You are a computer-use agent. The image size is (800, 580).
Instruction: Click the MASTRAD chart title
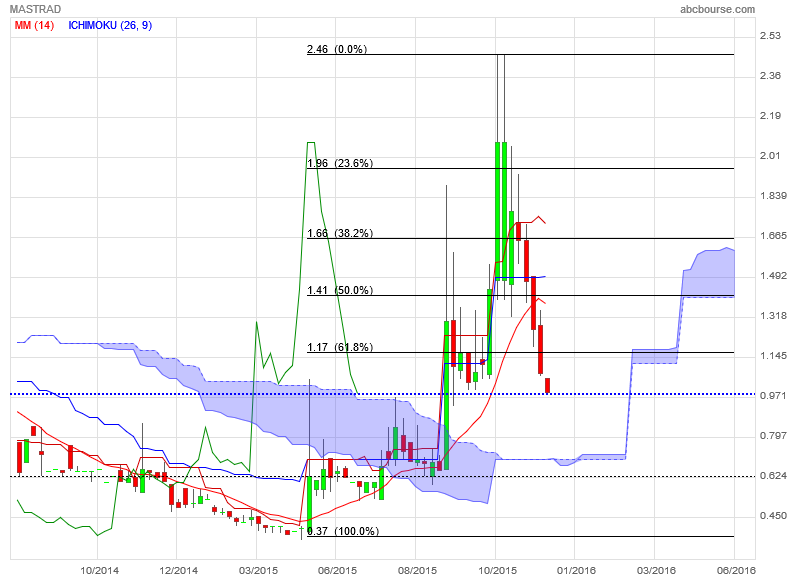pos(35,9)
